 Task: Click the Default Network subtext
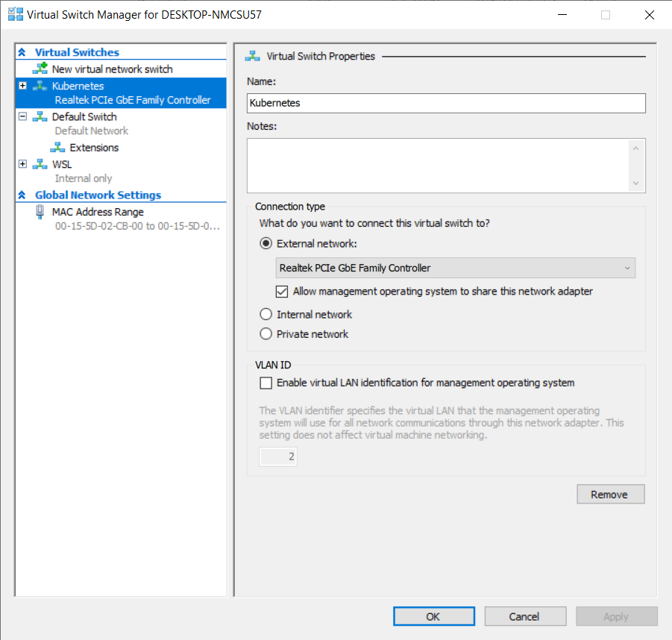pyautogui.click(x=91, y=131)
